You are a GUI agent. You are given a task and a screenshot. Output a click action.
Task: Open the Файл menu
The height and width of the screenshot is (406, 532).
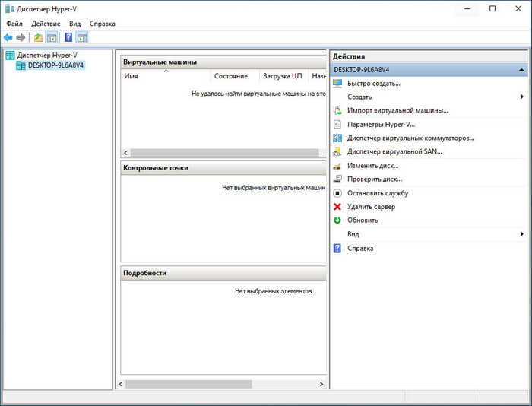[x=14, y=24]
